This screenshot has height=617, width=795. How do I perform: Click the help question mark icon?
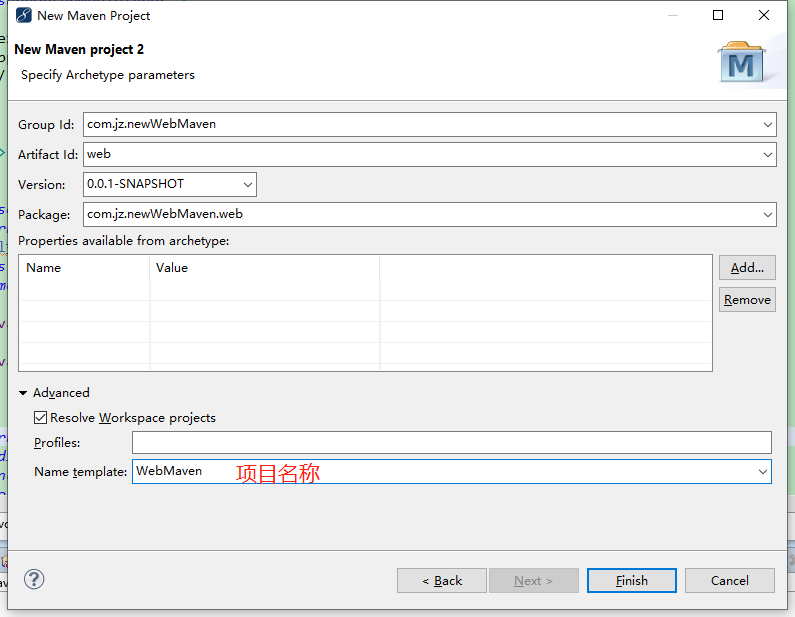[x=34, y=579]
